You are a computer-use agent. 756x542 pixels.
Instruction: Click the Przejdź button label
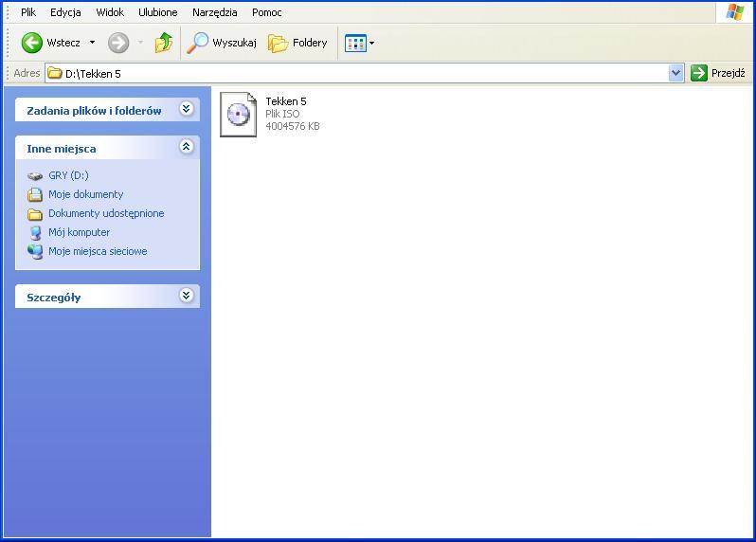tap(728, 73)
